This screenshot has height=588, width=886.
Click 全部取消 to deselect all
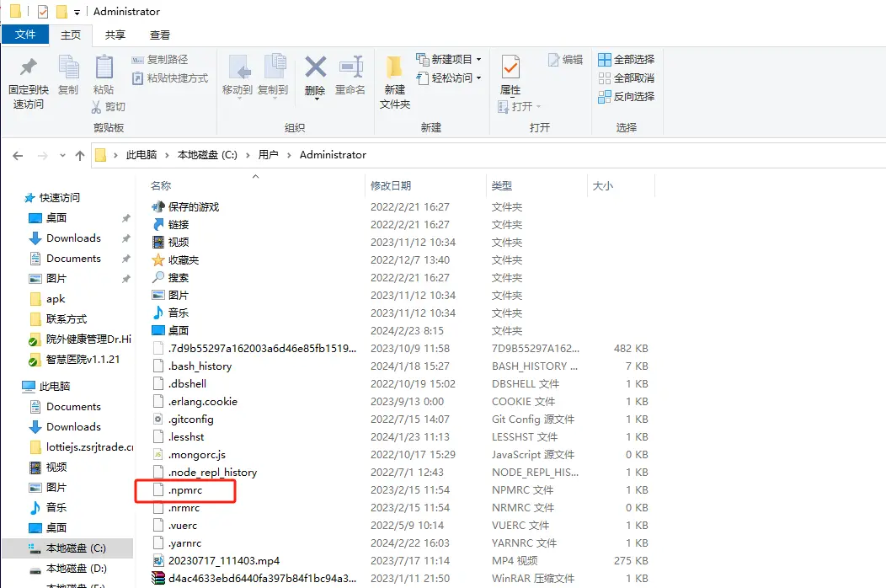point(626,78)
